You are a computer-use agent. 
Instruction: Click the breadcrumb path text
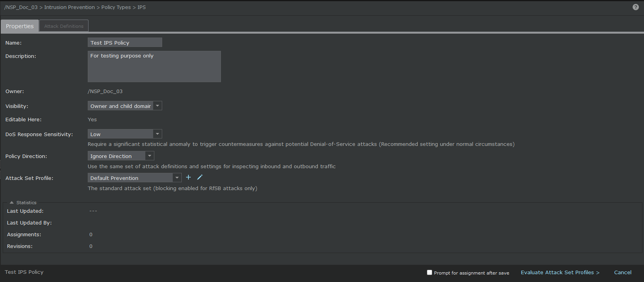click(75, 7)
